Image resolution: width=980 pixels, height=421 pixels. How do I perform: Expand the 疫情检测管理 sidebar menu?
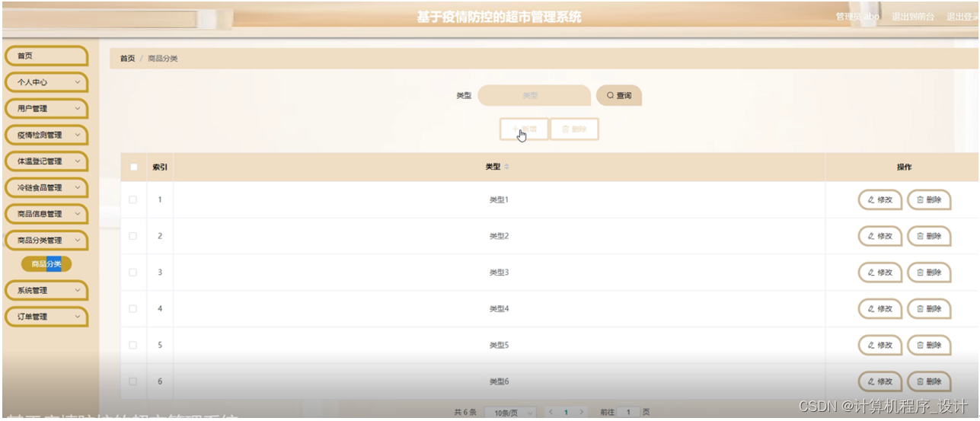(x=46, y=135)
